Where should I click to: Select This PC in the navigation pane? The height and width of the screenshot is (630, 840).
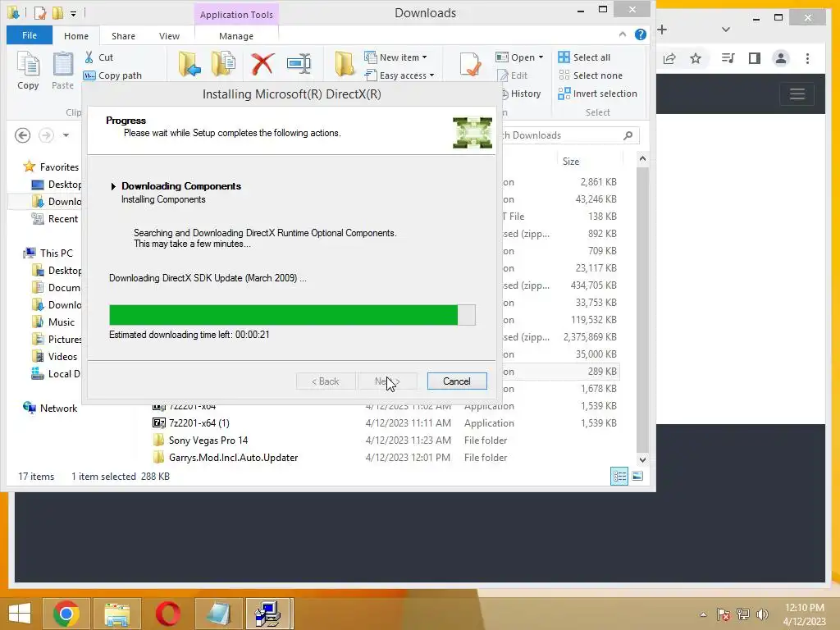click(x=48, y=253)
